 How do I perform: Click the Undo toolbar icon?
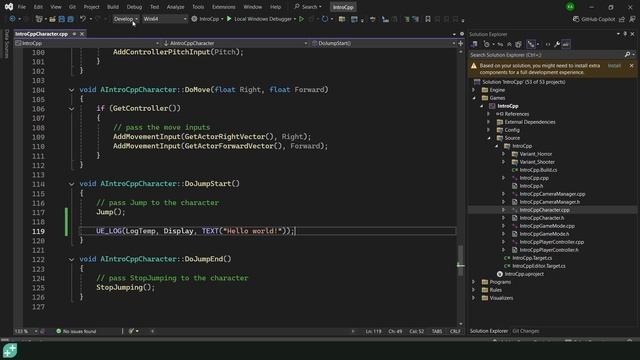pyautogui.click(x=83, y=19)
